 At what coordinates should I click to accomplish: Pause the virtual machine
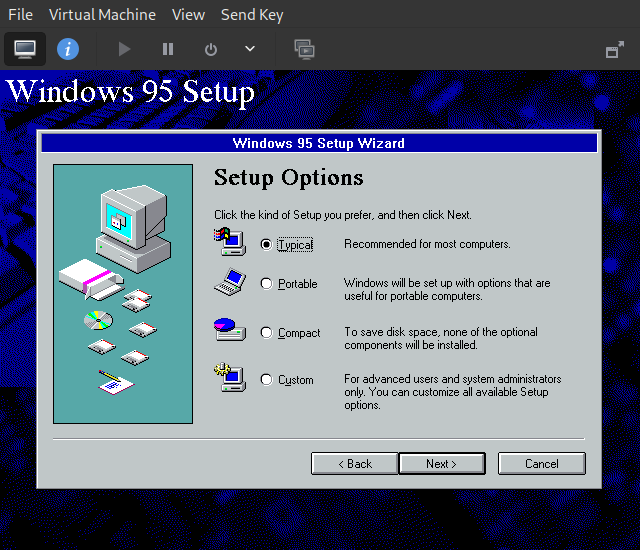tap(168, 49)
